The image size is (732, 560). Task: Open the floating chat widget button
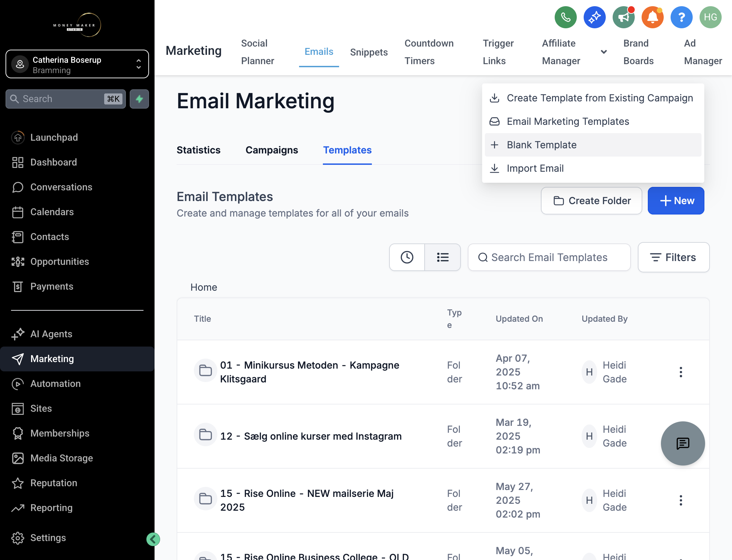tap(683, 443)
